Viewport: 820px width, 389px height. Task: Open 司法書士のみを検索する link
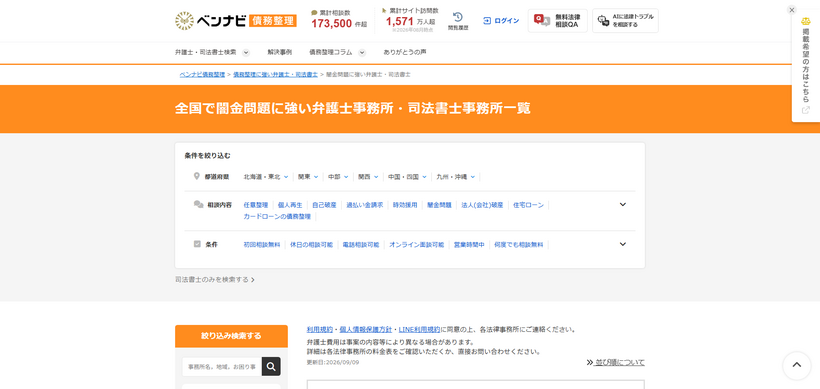point(215,280)
